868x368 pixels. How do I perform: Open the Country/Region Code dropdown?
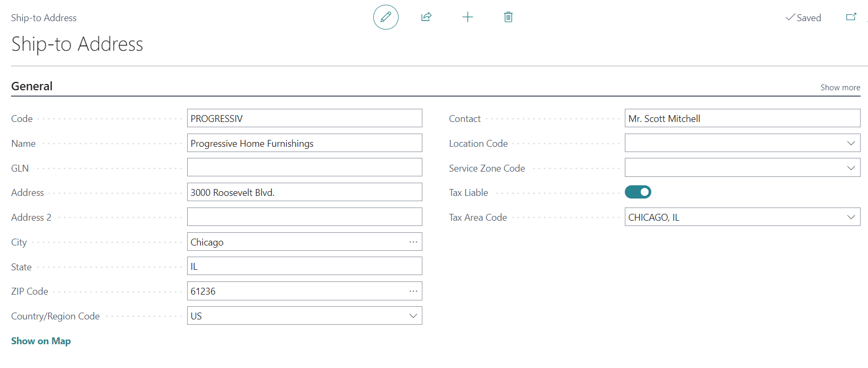click(413, 316)
